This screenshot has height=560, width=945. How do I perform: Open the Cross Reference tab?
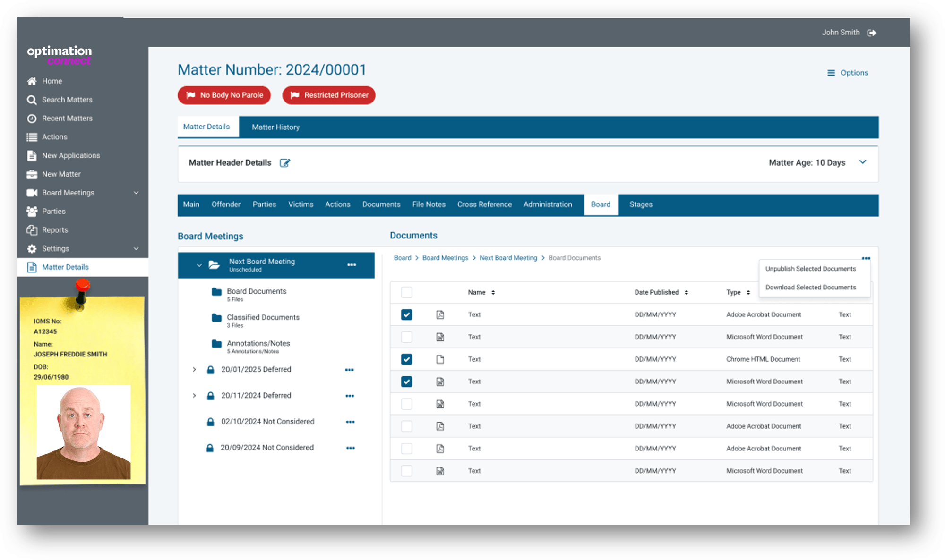484,204
